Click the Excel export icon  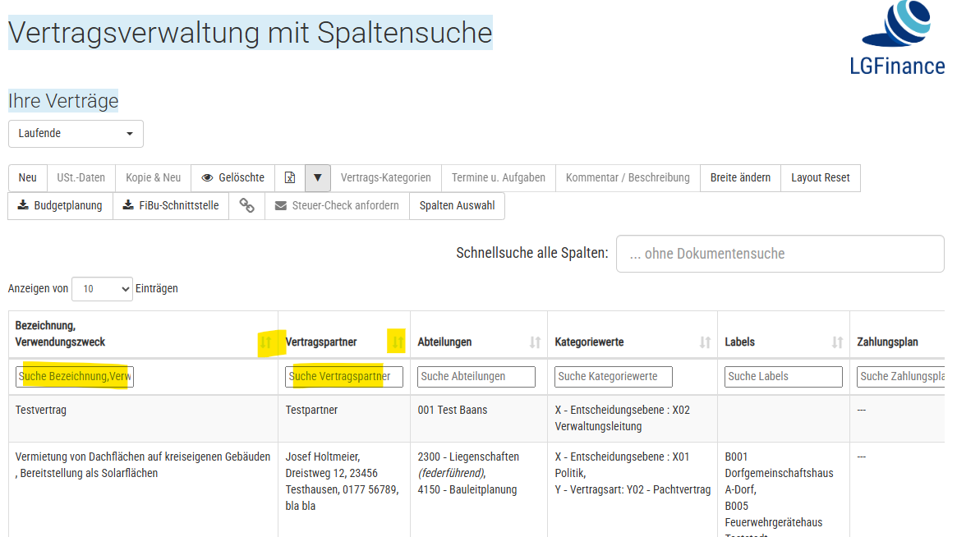289,178
